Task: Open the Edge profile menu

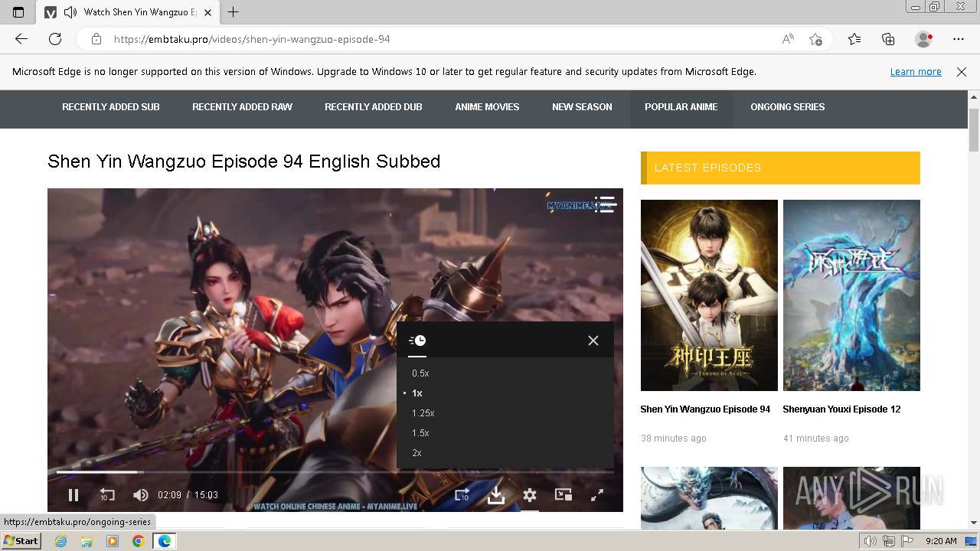Action: (x=924, y=39)
